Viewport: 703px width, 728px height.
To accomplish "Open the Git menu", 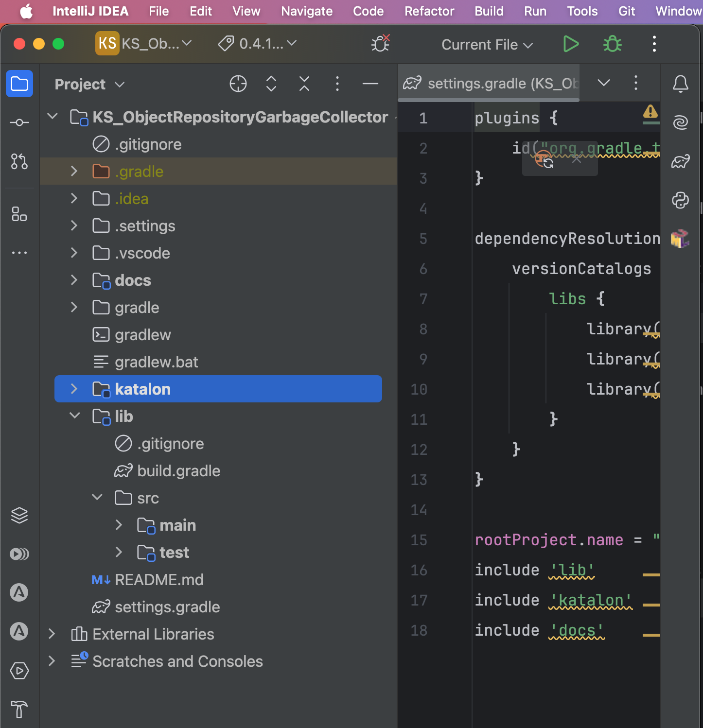I will coord(627,11).
